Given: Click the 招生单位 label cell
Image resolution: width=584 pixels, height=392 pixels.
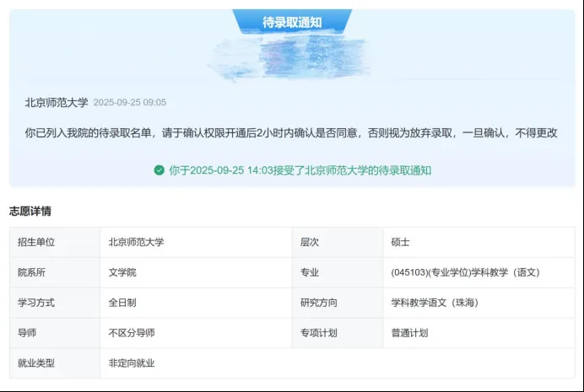Looking at the screenshot, I should pos(55,242).
